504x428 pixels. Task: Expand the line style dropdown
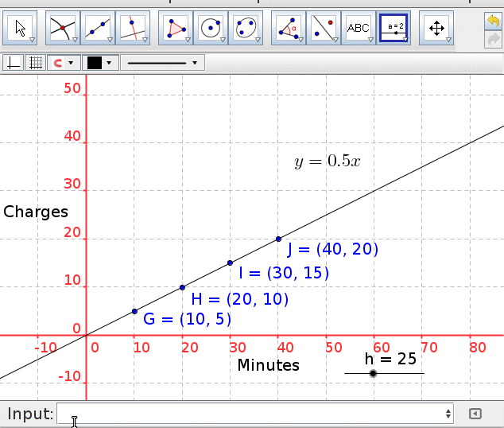162,63
